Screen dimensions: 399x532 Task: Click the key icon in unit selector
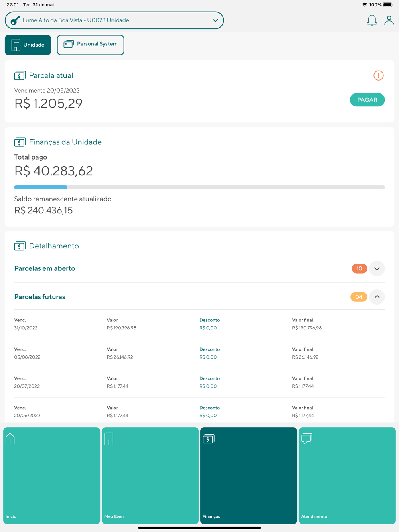click(x=15, y=20)
